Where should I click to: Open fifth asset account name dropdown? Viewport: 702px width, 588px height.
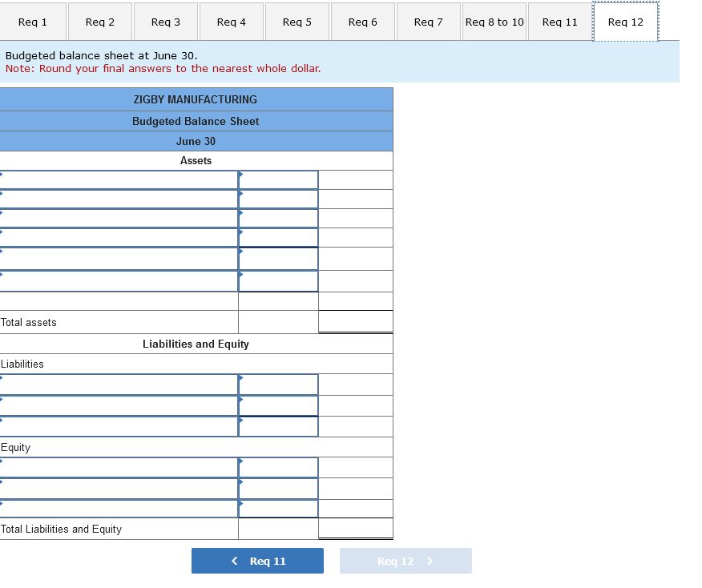[x=119, y=259]
